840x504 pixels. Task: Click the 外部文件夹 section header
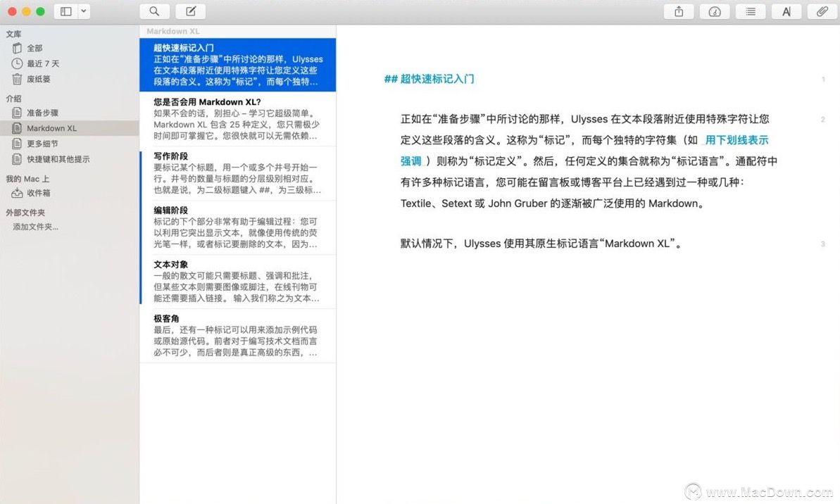coord(26,213)
